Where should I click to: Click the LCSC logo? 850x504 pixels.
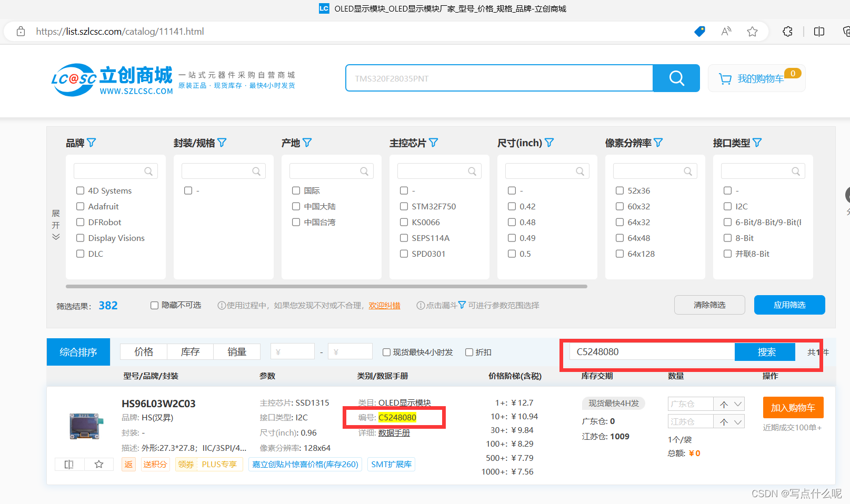(x=112, y=79)
